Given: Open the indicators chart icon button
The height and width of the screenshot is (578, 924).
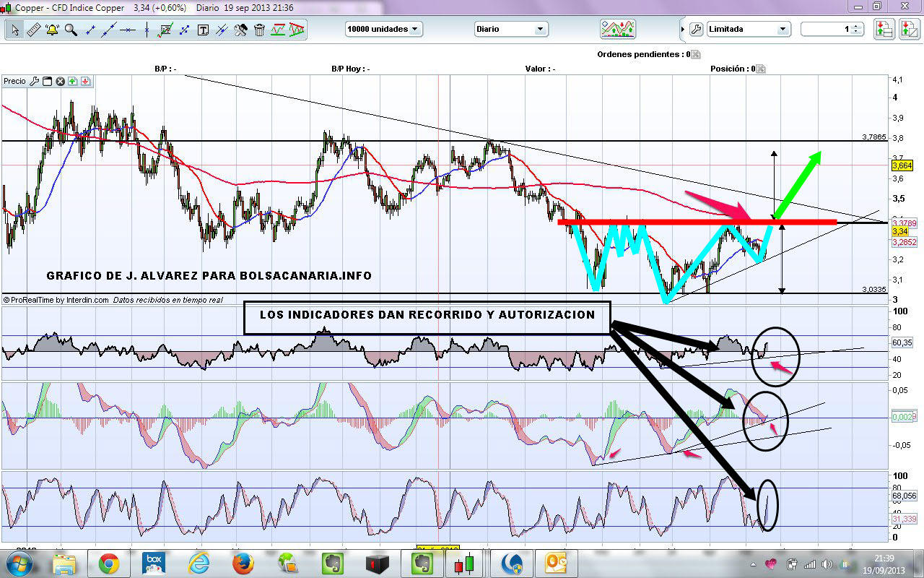Looking at the screenshot, I should tap(617, 29).
